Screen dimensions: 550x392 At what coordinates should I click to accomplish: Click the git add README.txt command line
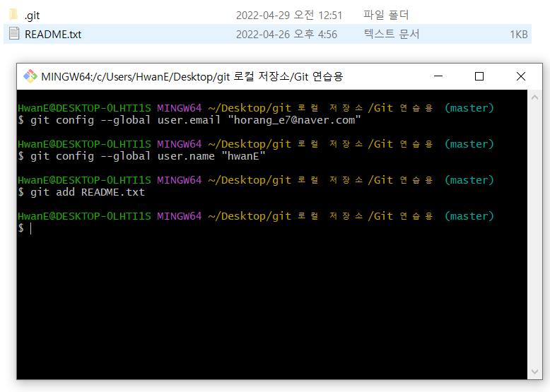coord(81,192)
